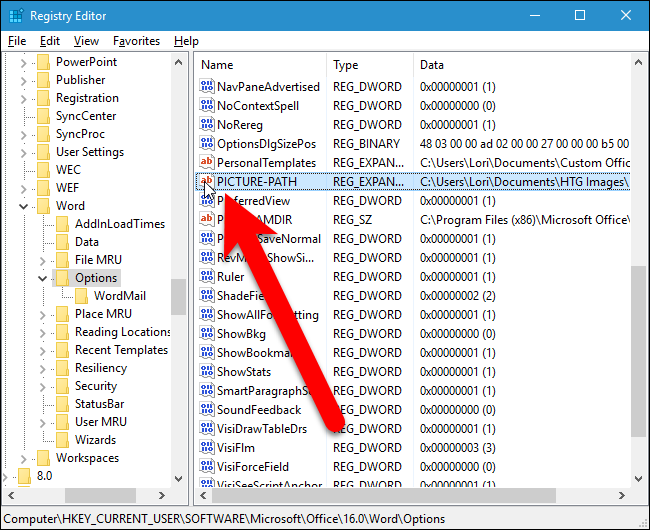Click the PowerPoint key folder icon

(x=44, y=62)
